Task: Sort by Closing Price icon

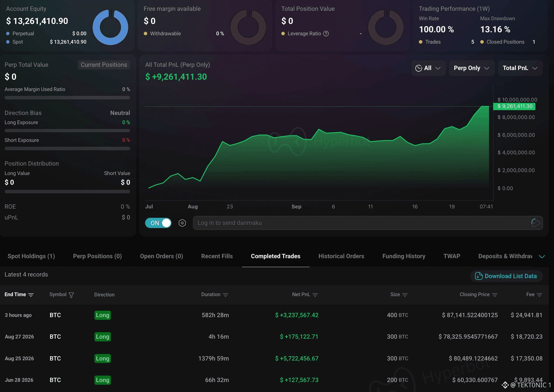Action: 495,295
